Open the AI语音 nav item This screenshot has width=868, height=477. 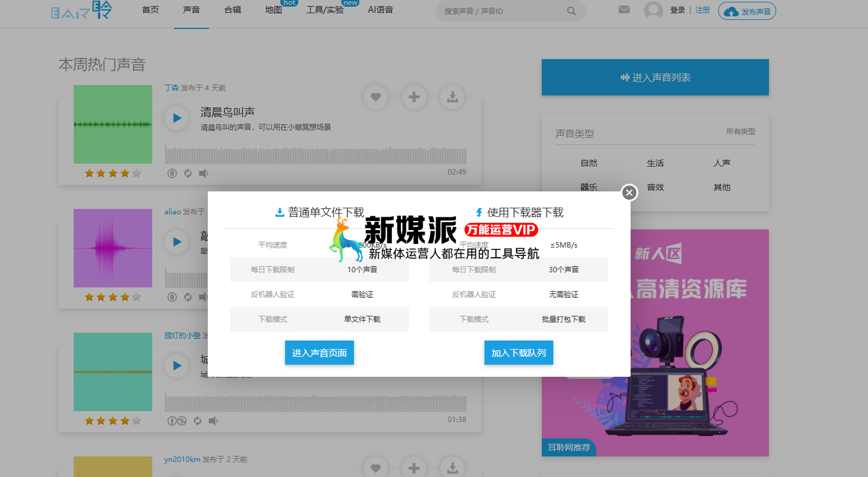click(x=381, y=10)
